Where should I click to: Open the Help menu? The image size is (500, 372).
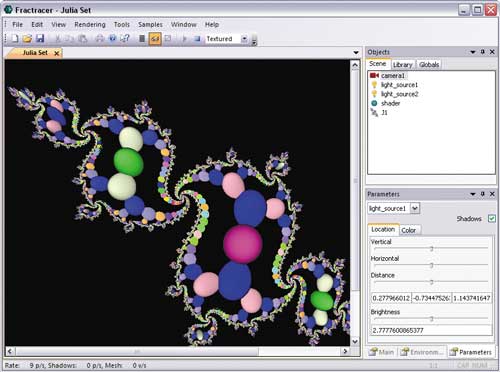coord(212,24)
